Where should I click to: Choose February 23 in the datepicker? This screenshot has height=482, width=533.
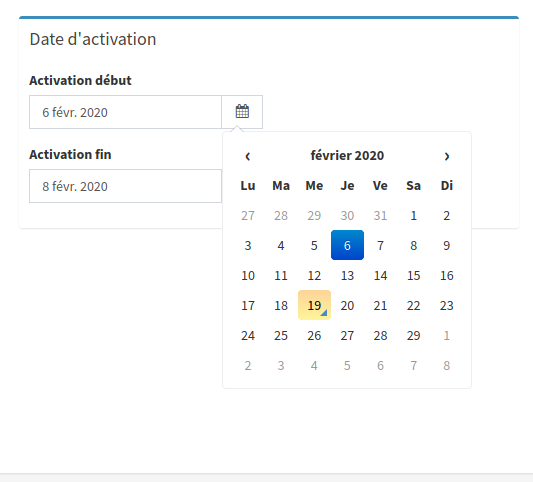(447, 305)
